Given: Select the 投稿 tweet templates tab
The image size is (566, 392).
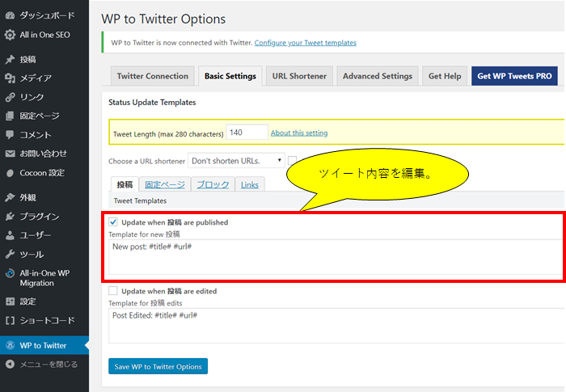Looking at the screenshot, I should (x=125, y=184).
